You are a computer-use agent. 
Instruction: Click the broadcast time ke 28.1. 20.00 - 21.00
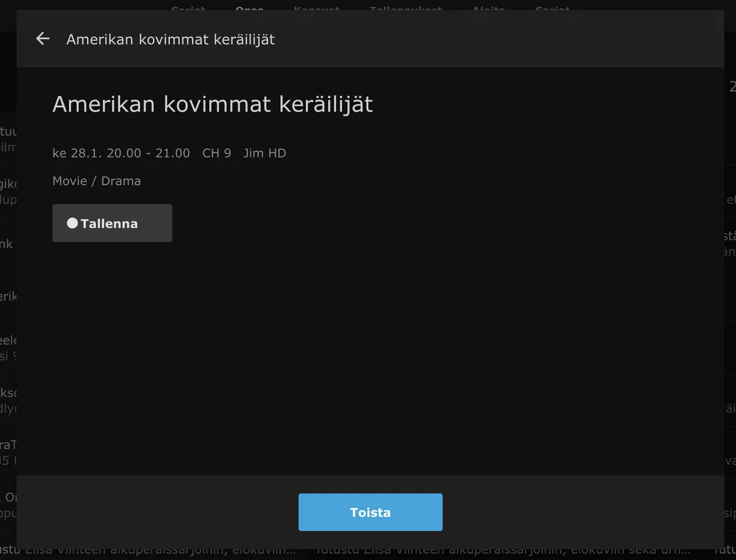point(121,153)
